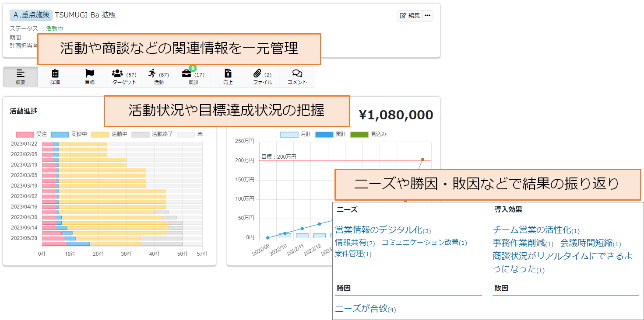Open the ニーズが合致 win-factor link
Image resolution: width=644 pixels, height=320 pixels.
point(366,309)
